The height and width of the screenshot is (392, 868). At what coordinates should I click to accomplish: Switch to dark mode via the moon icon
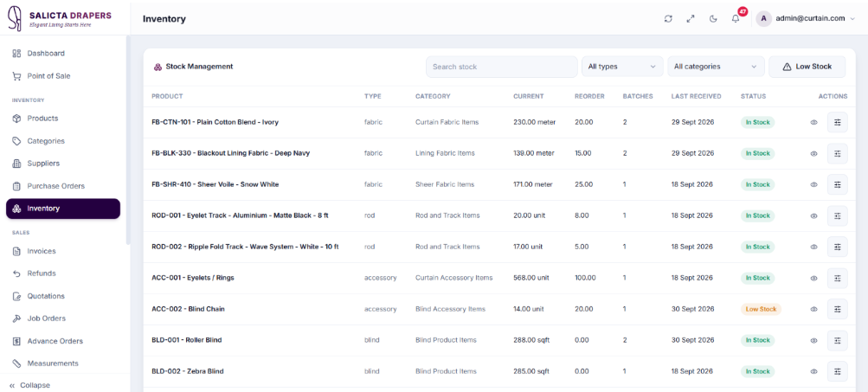tap(713, 18)
